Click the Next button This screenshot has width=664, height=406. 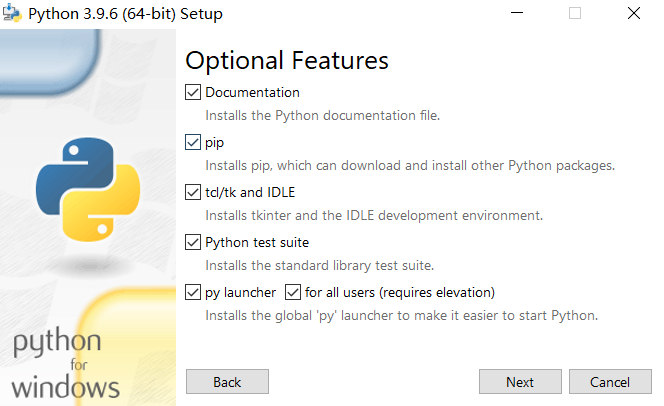[520, 382]
